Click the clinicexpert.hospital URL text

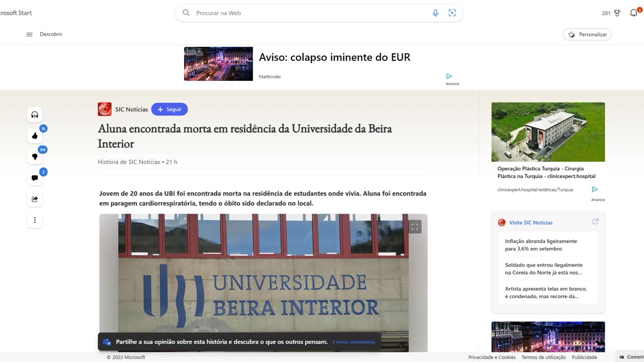pos(535,190)
